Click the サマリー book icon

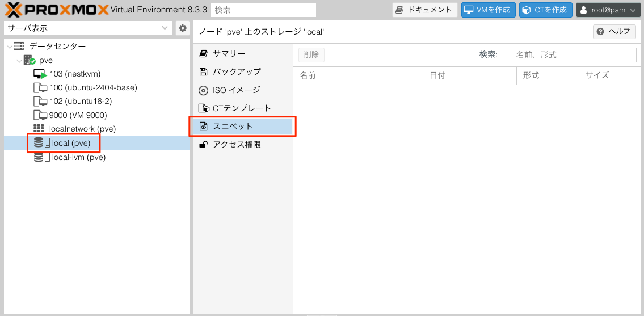pyautogui.click(x=203, y=54)
